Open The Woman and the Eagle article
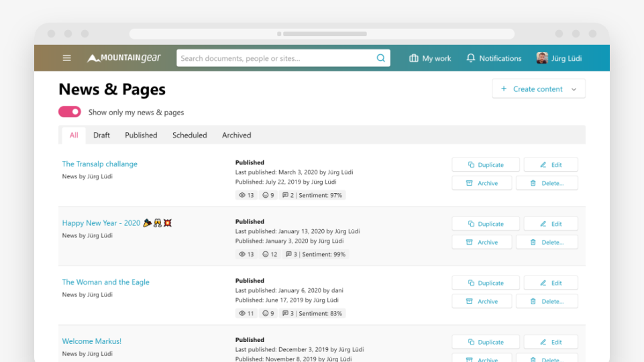Viewport: 644px width, 362px height. point(105,282)
